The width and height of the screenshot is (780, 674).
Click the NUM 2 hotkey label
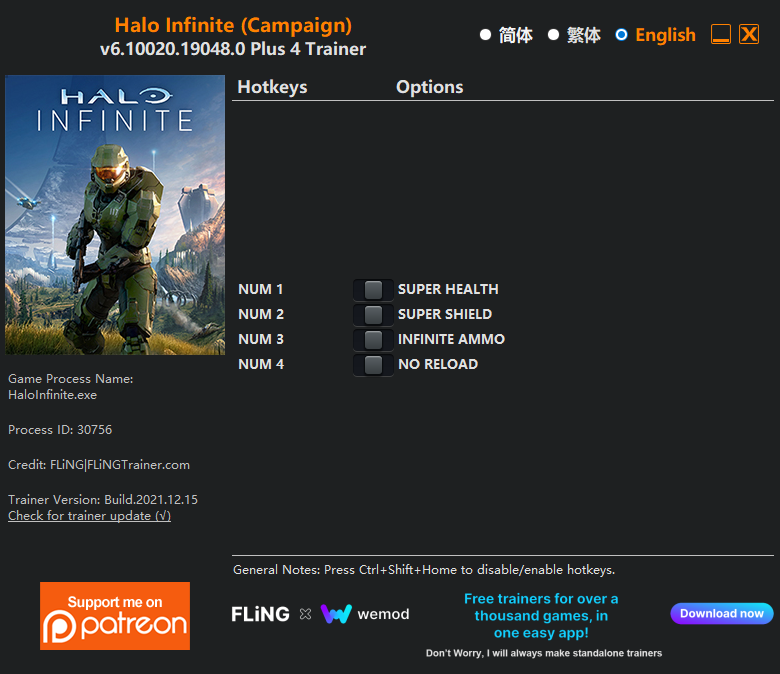pyautogui.click(x=261, y=314)
